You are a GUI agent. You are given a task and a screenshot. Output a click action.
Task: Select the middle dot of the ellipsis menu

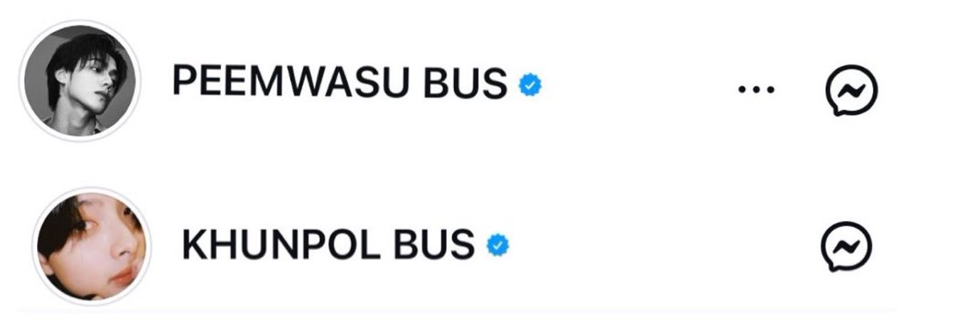coord(756,90)
